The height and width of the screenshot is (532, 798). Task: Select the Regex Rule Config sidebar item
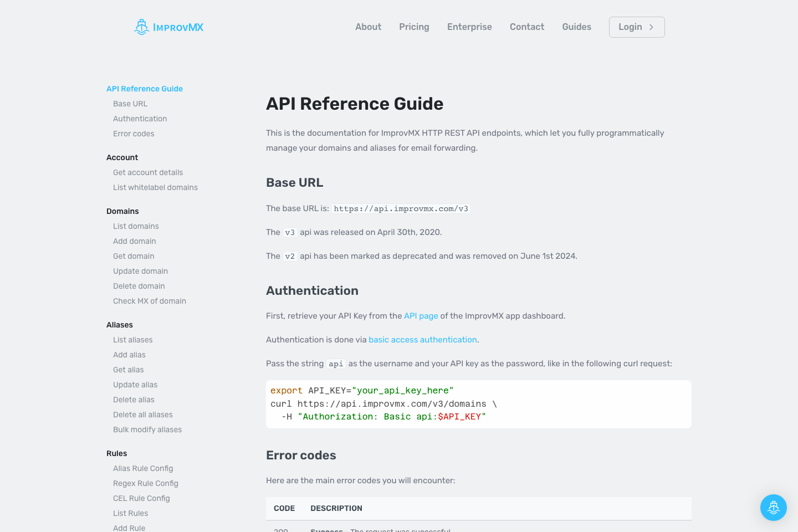[146, 483]
